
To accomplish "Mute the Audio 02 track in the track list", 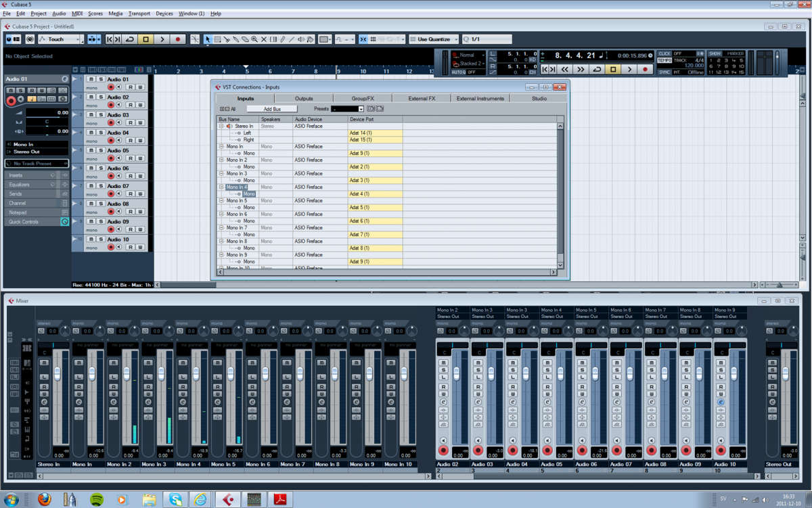I will click(91, 97).
